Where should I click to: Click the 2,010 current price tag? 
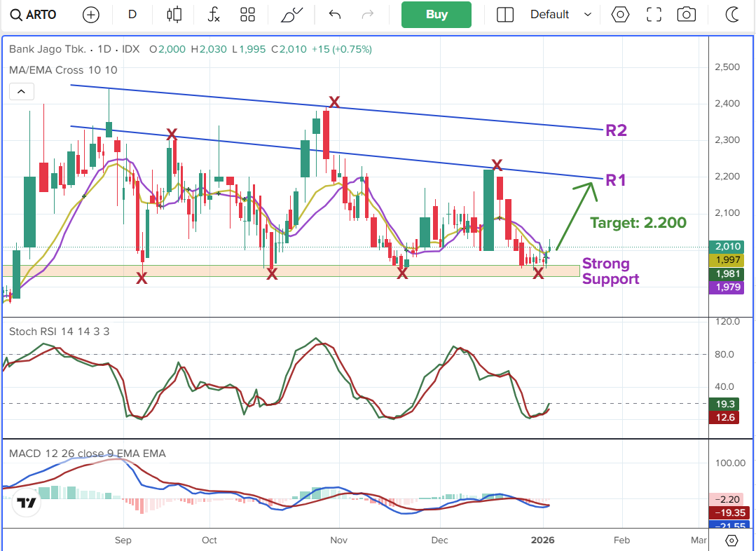tap(727, 247)
